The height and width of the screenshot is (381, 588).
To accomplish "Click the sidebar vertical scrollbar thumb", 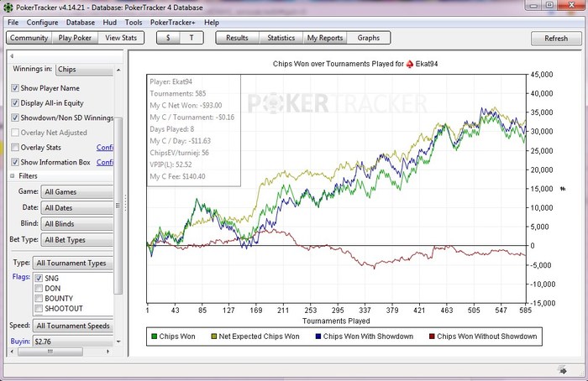I will pos(118,206).
